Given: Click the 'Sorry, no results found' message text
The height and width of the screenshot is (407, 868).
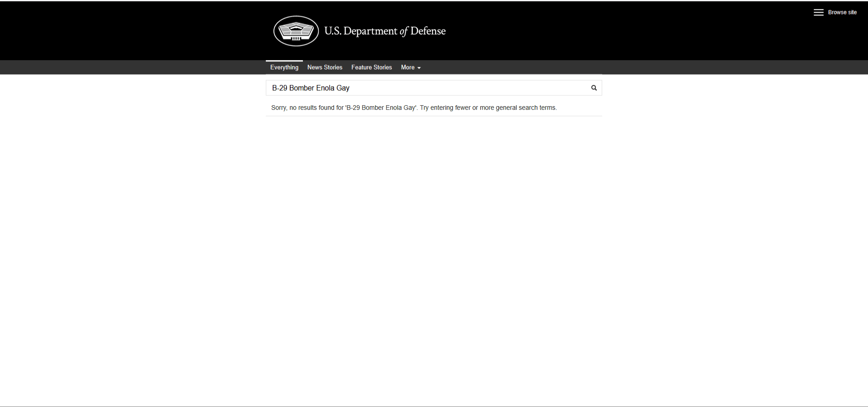Looking at the screenshot, I should (x=414, y=108).
